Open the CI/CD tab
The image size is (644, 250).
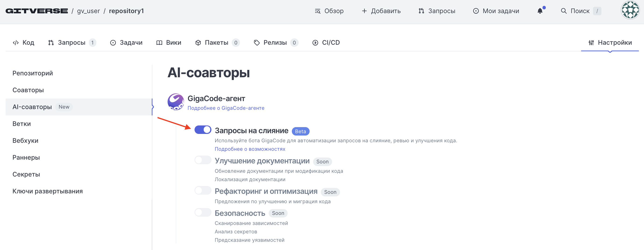tap(326, 43)
